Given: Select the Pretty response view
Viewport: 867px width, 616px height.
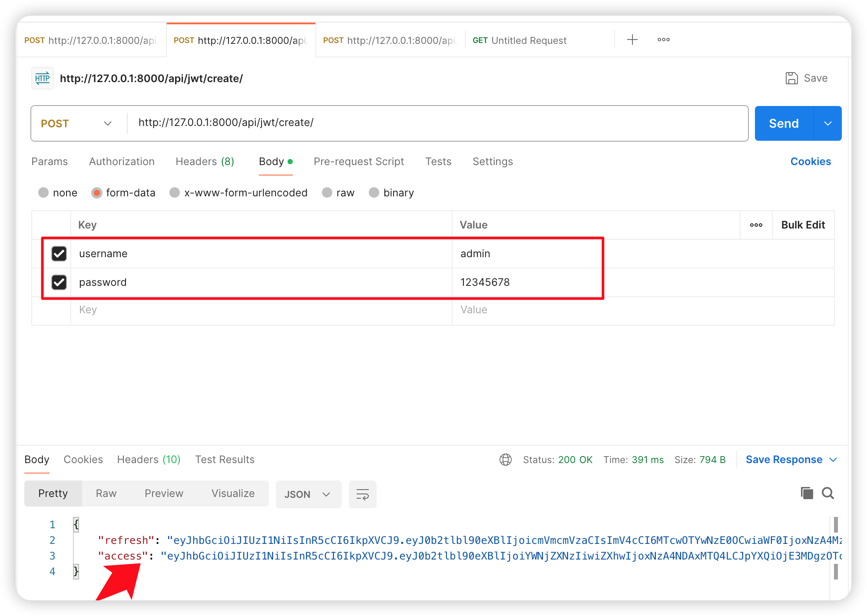Looking at the screenshot, I should point(53,493).
